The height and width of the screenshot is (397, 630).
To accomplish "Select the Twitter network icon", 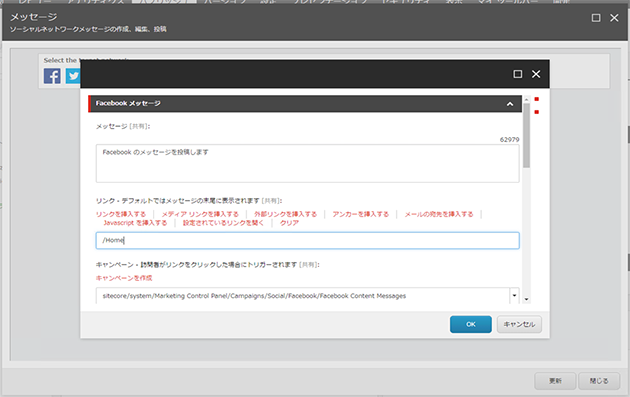I will [x=73, y=76].
